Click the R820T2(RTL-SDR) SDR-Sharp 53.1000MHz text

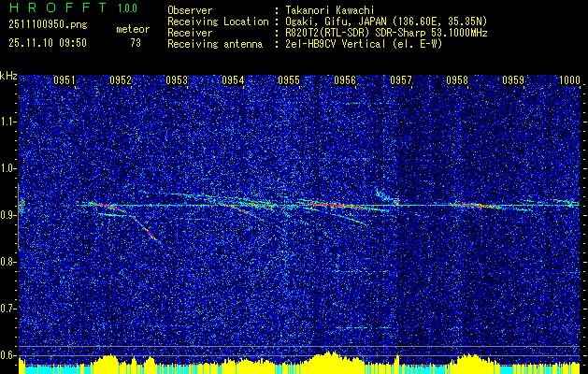click(x=385, y=33)
